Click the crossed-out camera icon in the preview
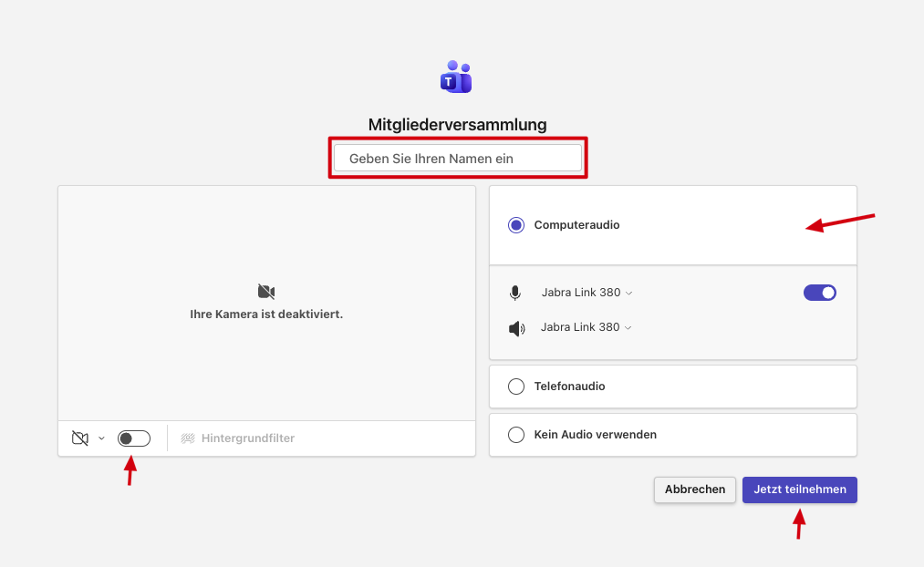The height and width of the screenshot is (567, 924). tap(266, 292)
